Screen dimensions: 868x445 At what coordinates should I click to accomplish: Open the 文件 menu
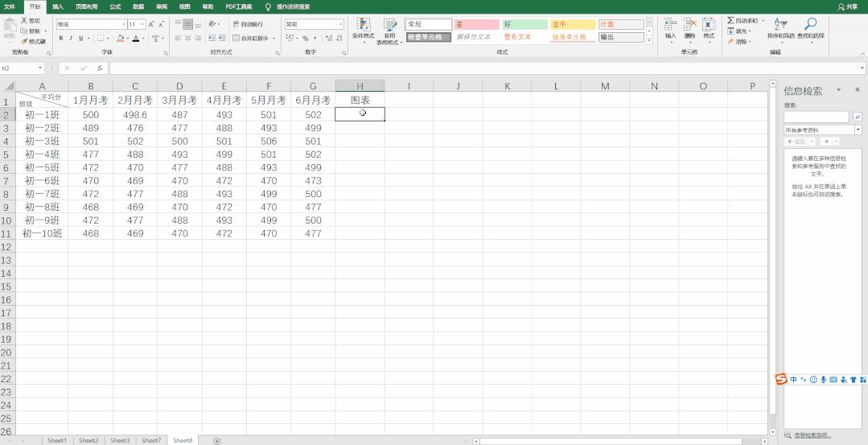10,7
